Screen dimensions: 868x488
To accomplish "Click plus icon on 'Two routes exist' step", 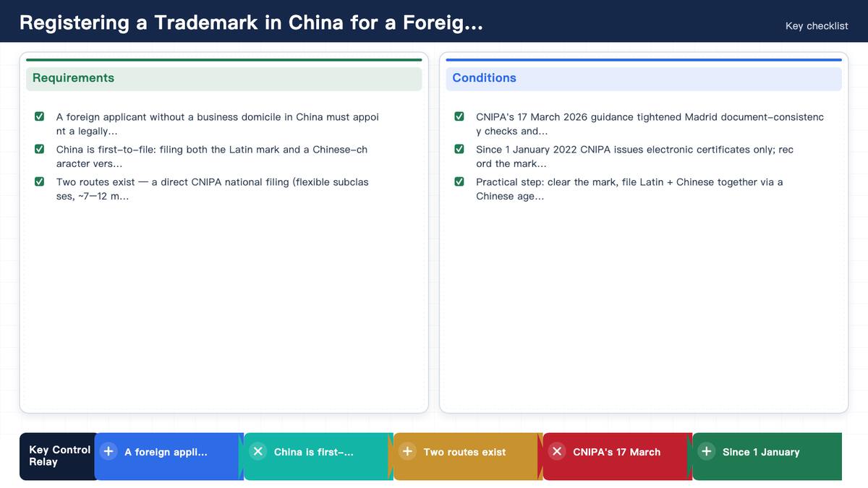I will coord(408,452).
